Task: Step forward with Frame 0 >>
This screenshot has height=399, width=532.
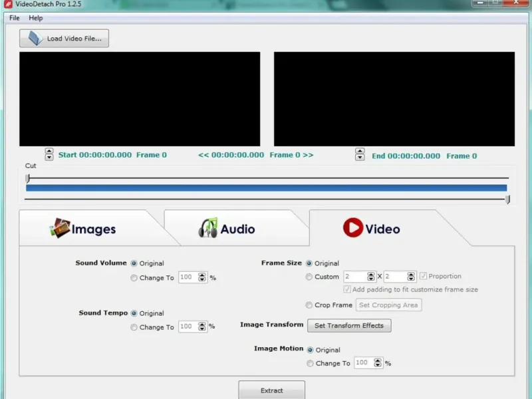Action: click(x=291, y=155)
